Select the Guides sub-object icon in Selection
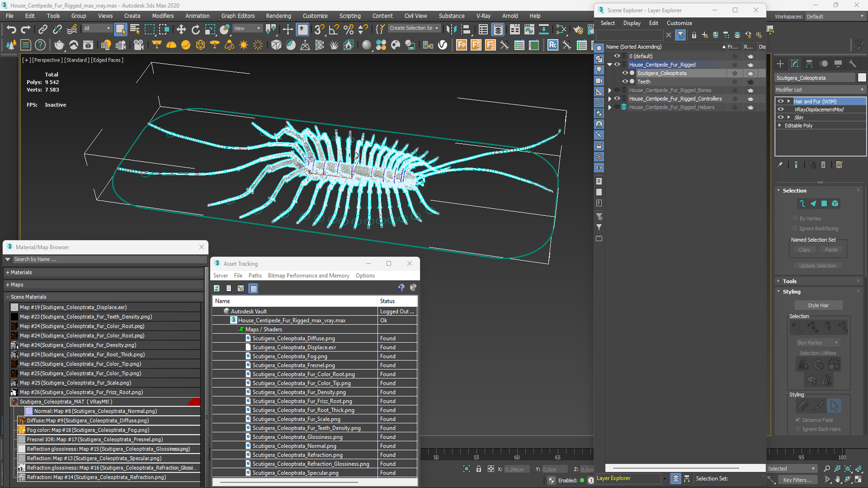The width and height of the screenshot is (868, 488). tap(802, 204)
